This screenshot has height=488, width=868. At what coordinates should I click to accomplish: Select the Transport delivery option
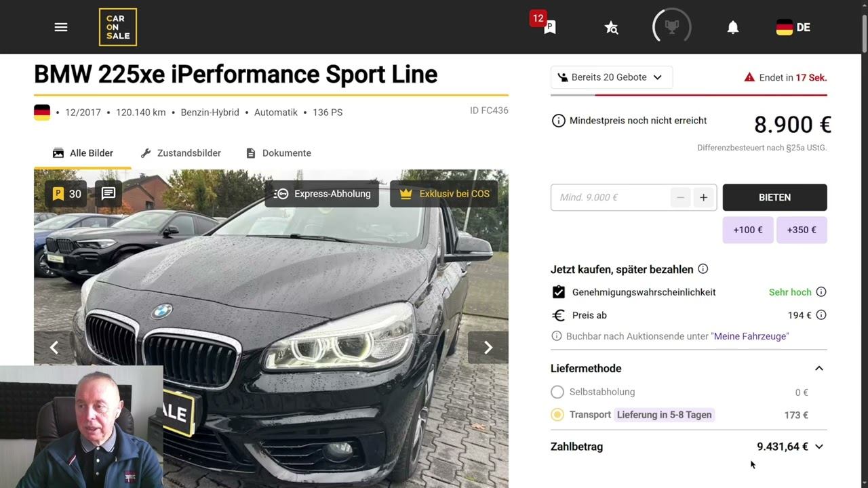[557, 415]
